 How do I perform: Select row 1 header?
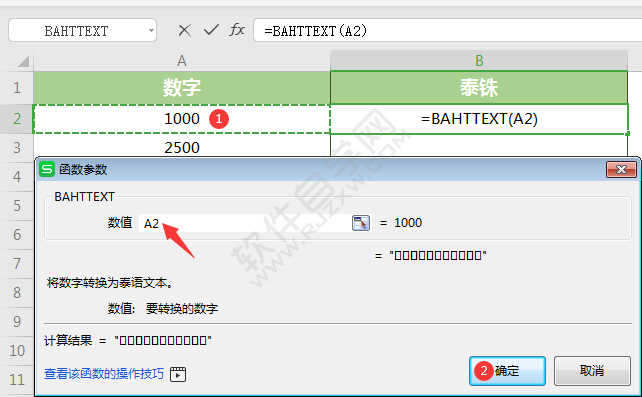(17, 88)
